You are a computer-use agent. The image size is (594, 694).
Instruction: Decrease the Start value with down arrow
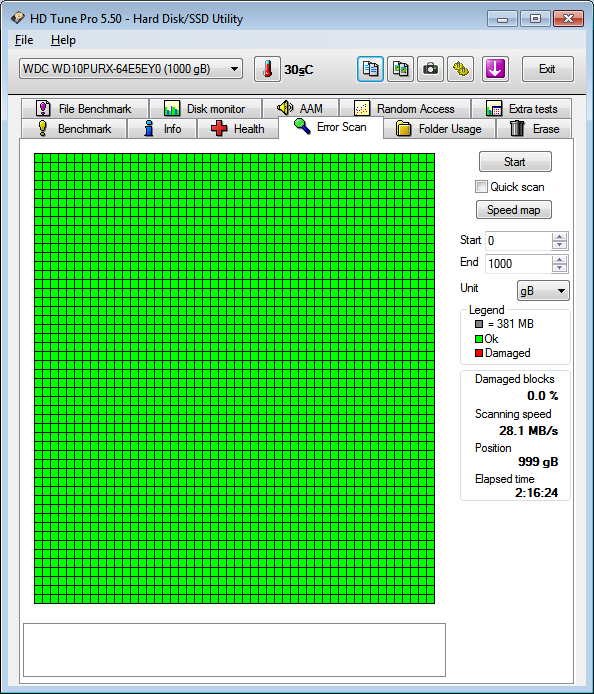coord(559,245)
